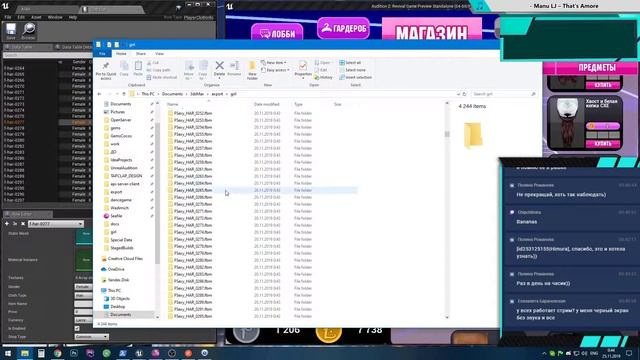This screenshot has height=360, width=640.
Task: Click the Copy icon in Explorer ribbon
Action: (124, 66)
